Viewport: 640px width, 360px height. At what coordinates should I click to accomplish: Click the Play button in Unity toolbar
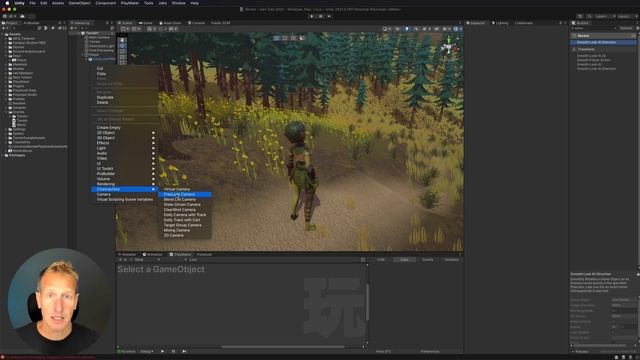(x=312, y=16)
